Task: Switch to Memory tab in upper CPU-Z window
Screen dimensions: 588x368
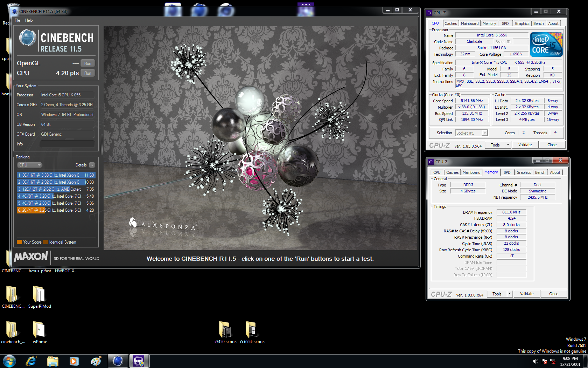Action: 489,23
